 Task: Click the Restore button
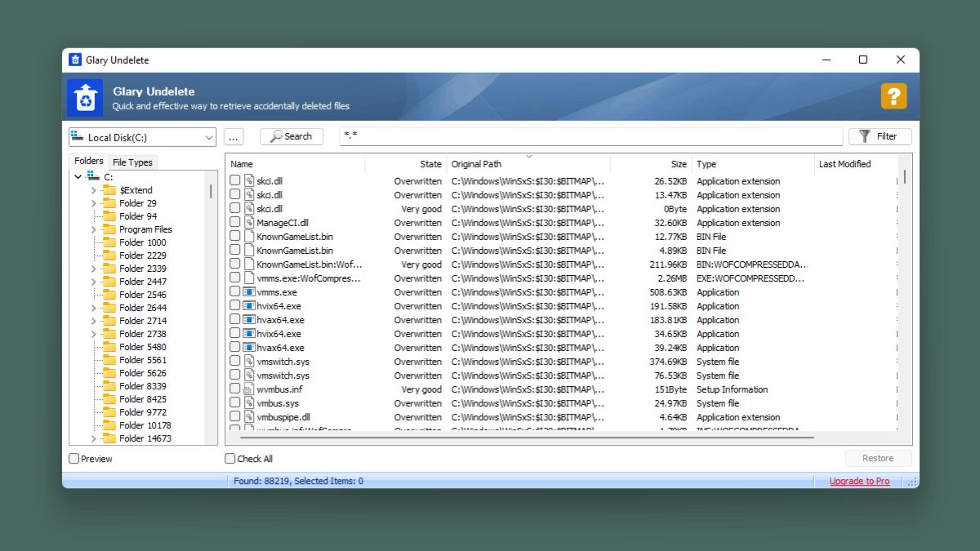click(878, 458)
